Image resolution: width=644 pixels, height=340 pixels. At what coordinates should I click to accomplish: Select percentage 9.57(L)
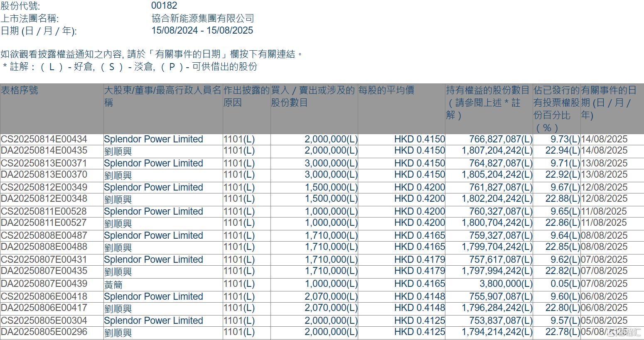pos(565,320)
